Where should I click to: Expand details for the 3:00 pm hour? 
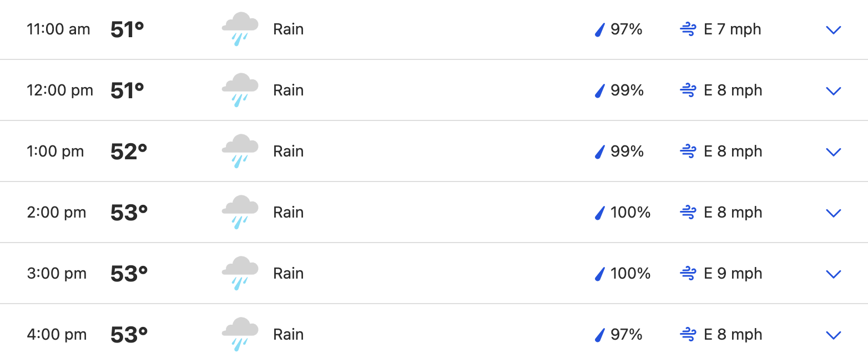[834, 274]
